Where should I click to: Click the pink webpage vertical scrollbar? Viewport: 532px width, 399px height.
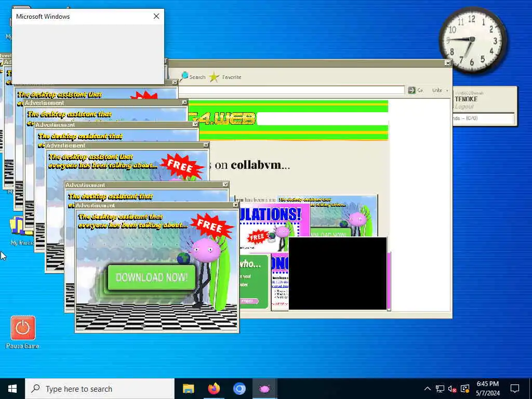click(389, 281)
